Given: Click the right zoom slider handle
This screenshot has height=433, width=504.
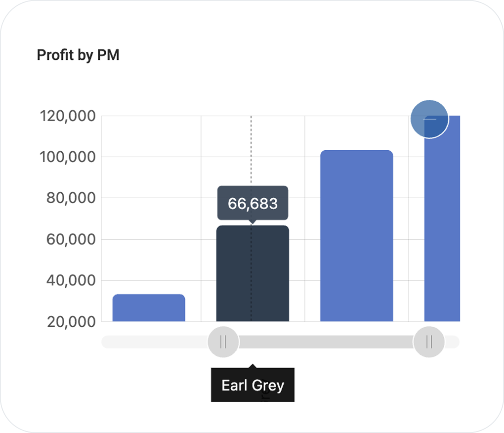Looking at the screenshot, I should tap(429, 342).
